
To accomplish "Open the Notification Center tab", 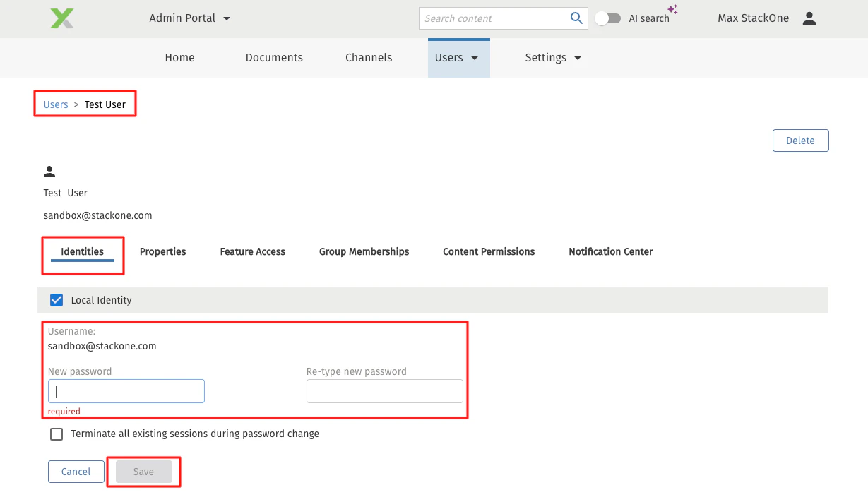I will (610, 251).
